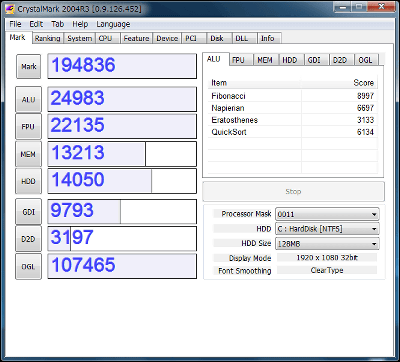The height and width of the screenshot is (362, 400).
Task: Select the MEM results tab
Action: pyautogui.click(x=265, y=60)
